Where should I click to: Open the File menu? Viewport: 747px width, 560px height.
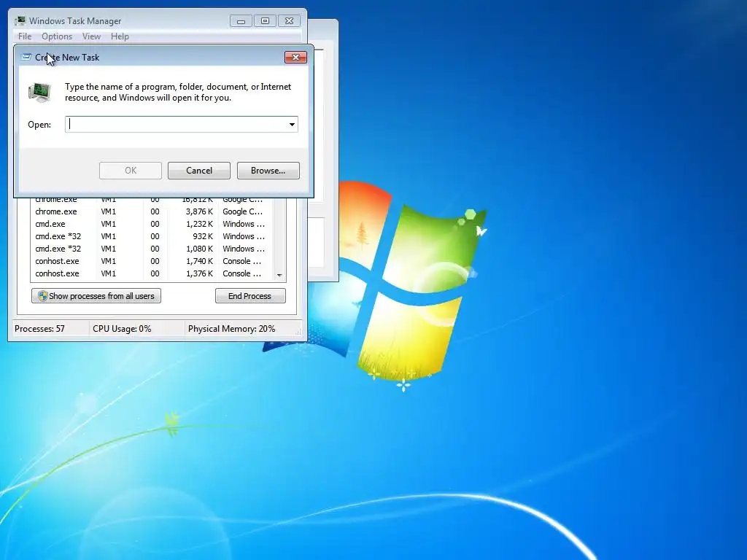tap(25, 36)
